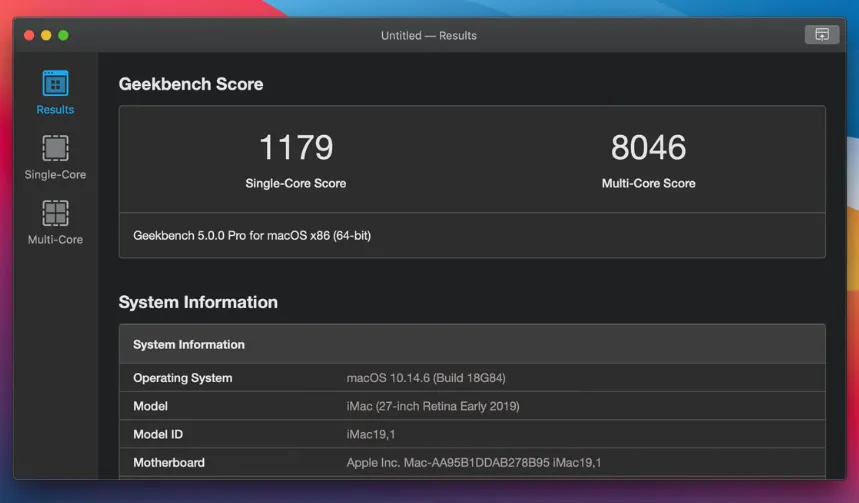The image size is (859, 503).
Task: Select the Single-Core sidebar icon
Action: [x=55, y=148]
